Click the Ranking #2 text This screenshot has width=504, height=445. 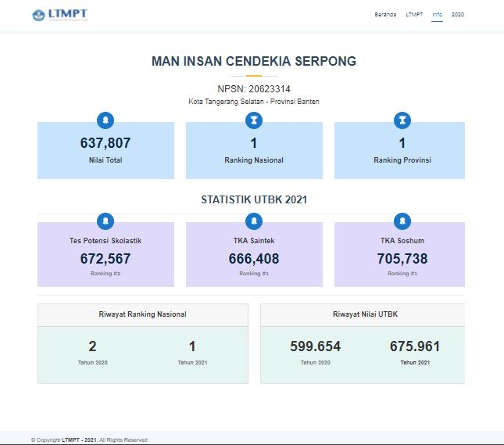[105, 274]
